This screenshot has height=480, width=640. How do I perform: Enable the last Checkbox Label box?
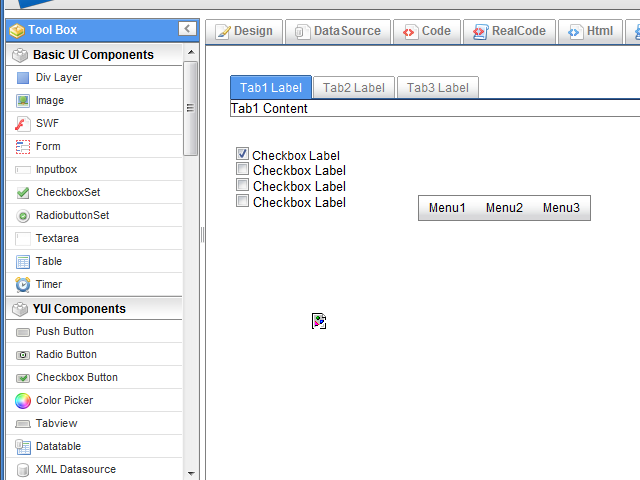[x=242, y=201]
